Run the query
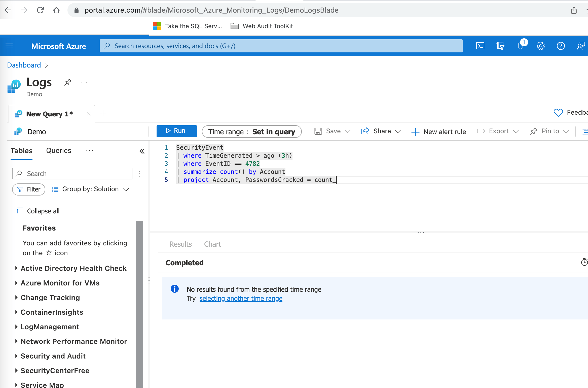This screenshot has width=588, height=388. pyautogui.click(x=176, y=131)
